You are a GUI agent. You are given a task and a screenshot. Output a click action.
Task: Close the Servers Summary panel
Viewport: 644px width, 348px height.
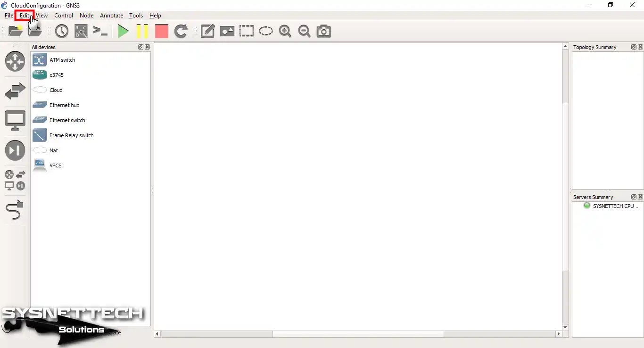coord(641,197)
